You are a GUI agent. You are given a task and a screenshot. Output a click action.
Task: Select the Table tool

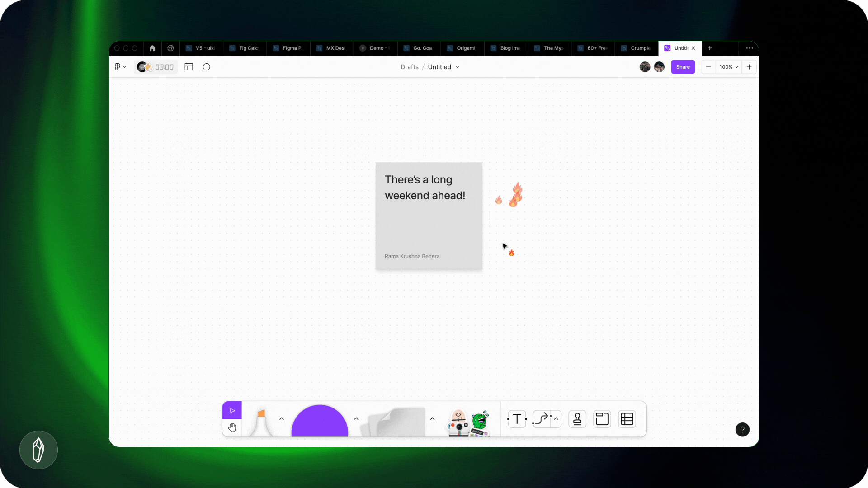click(627, 419)
